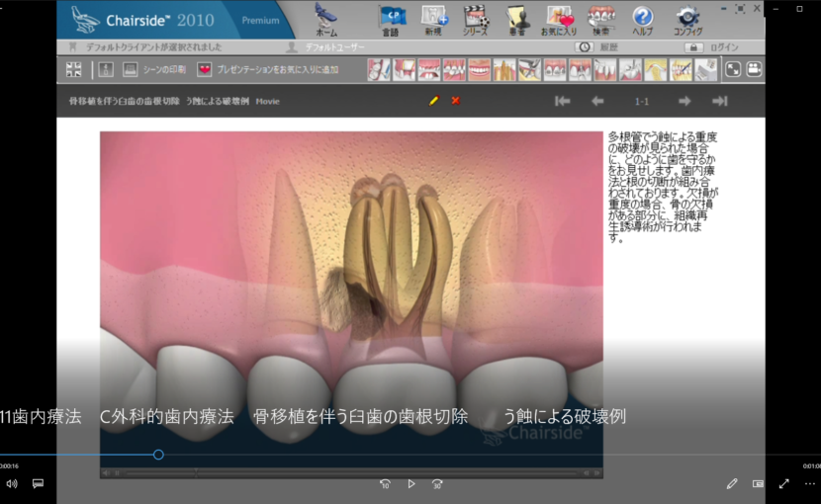Open the ヘルプ help question mark
This screenshot has width=821, height=504.
pyautogui.click(x=642, y=20)
